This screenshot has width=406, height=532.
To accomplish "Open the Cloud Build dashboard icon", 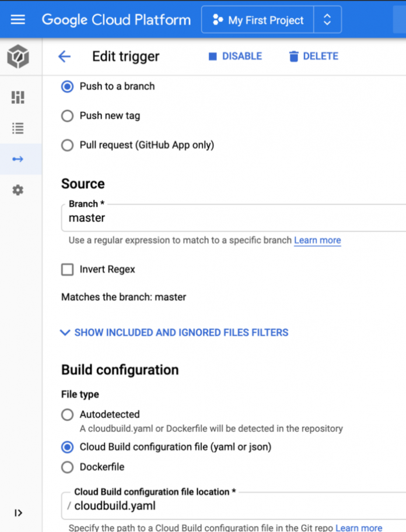I will [17, 97].
